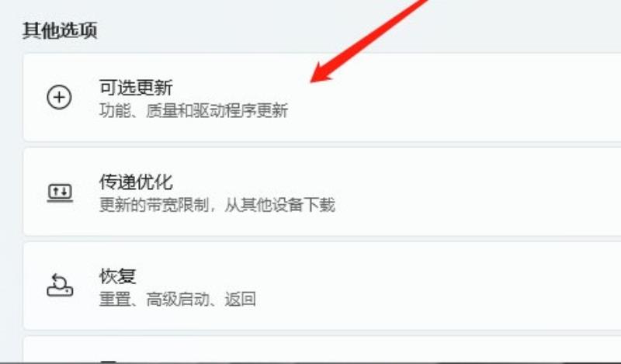The image size is (621, 364).
Task: Click the circled plus icon beside 可选更新
Action: tap(60, 97)
